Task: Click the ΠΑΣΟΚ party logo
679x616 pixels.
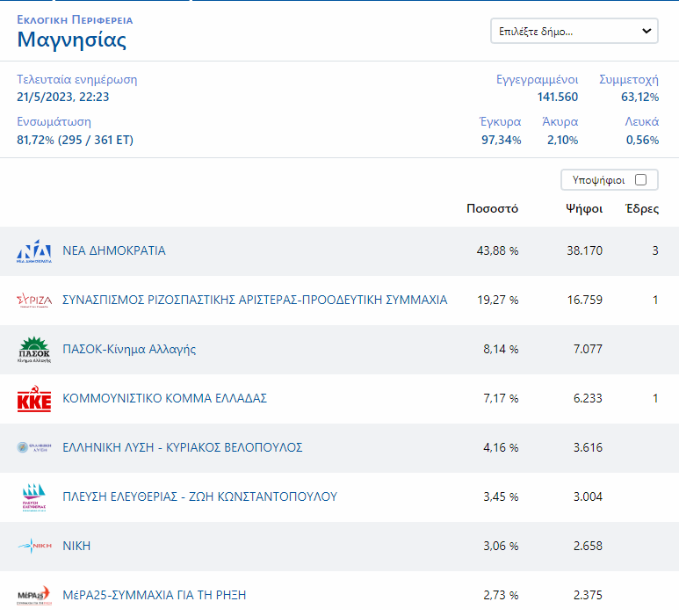Action: [x=34, y=350]
